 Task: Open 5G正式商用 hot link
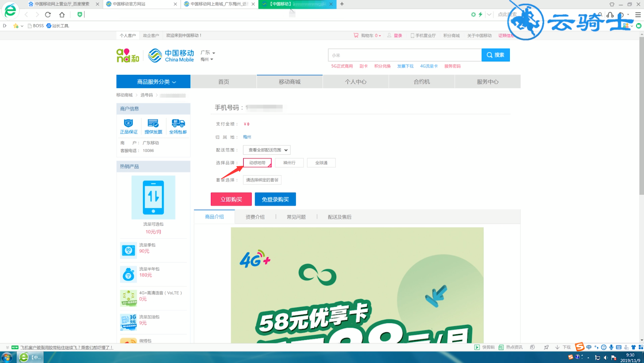pyautogui.click(x=342, y=66)
